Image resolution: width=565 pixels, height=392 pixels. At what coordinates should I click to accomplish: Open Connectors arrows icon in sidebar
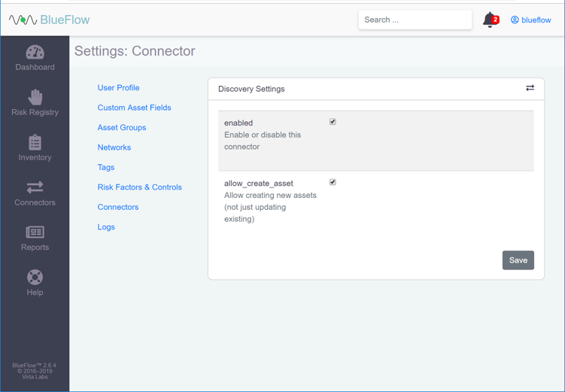[x=35, y=187]
